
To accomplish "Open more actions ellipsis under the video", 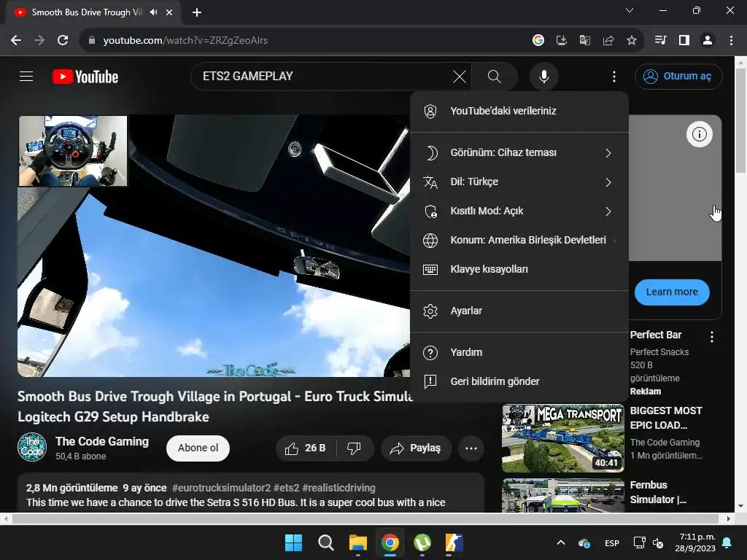I will [x=471, y=448].
